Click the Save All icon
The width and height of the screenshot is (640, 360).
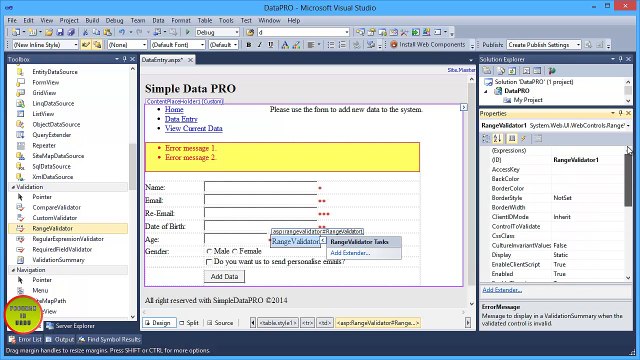click(x=71, y=32)
